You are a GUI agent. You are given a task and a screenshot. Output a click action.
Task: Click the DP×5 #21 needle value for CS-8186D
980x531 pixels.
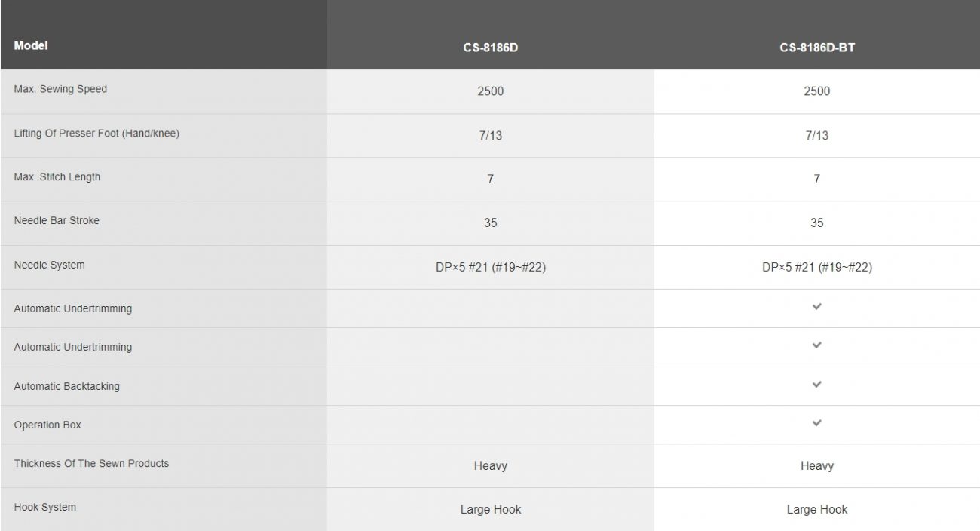(x=490, y=267)
